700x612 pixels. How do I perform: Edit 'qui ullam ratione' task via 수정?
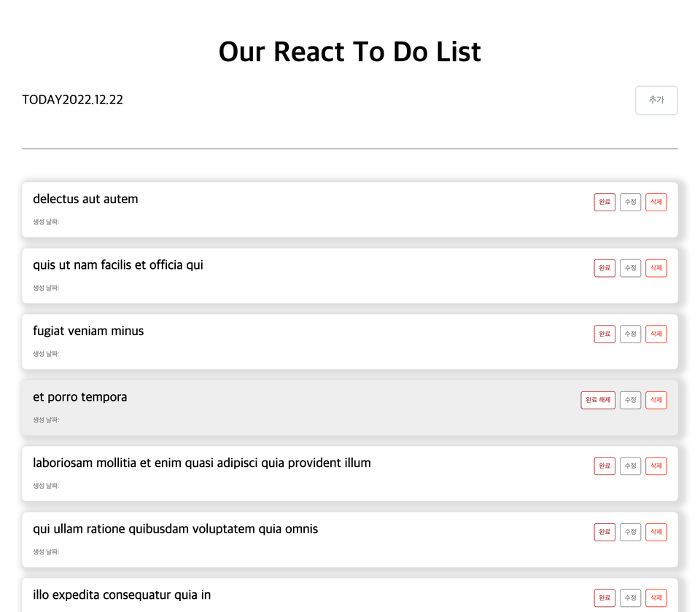(x=630, y=532)
